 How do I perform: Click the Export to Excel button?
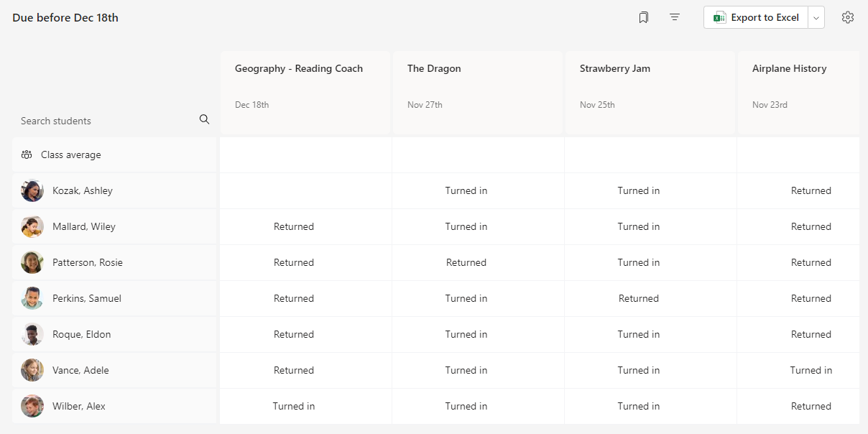(756, 18)
